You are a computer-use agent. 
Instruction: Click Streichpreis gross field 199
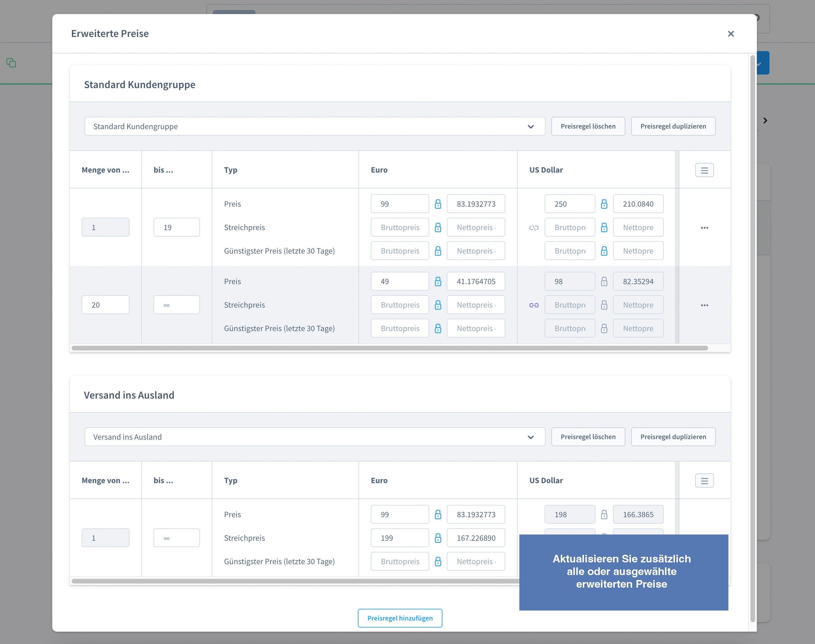pos(400,538)
